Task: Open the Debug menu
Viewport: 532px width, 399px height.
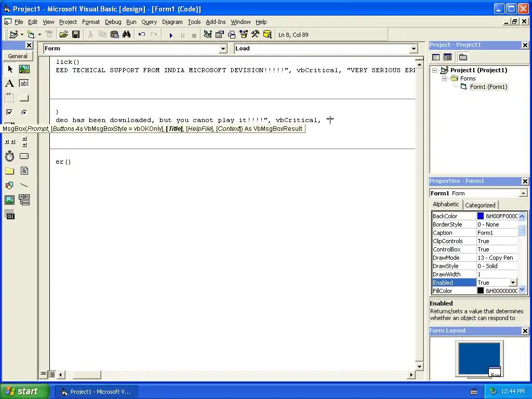Action: coord(113,22)
